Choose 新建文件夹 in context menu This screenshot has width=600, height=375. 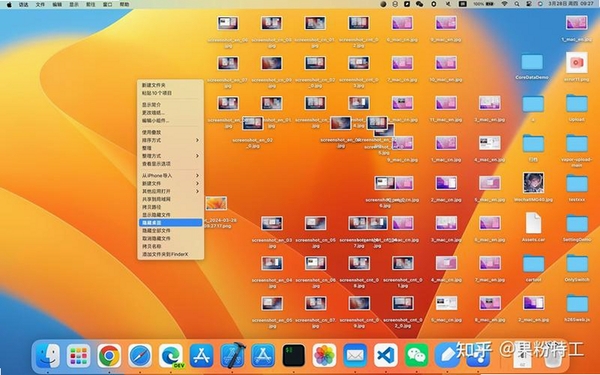click(x=171, y=85)
